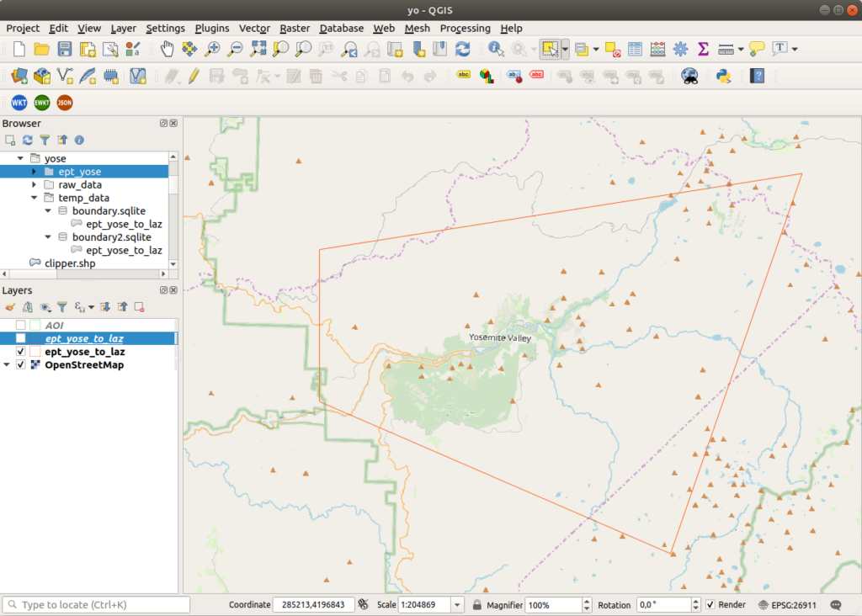Refresh the Browser panel
The image size is (862, 616).
28,141
